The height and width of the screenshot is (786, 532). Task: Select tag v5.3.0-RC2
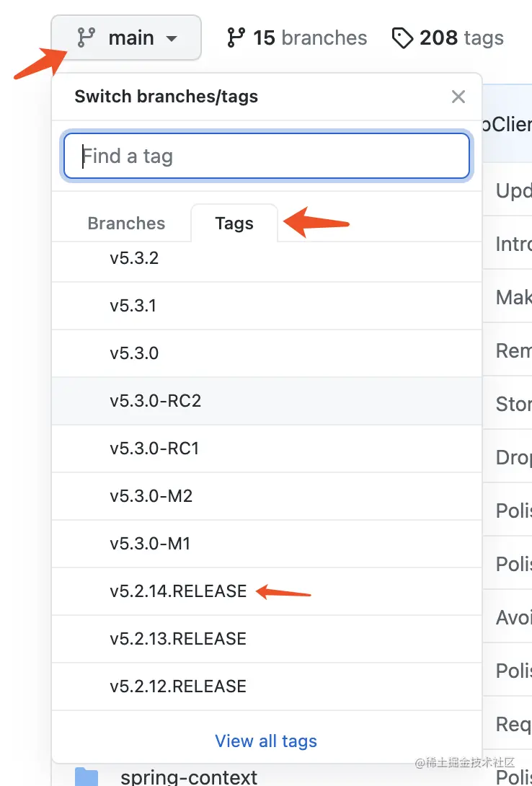[155, 401]
